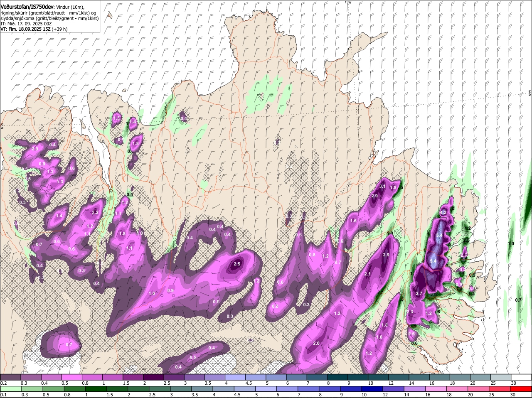The image size is (532, 398).
Task: Click the 4.2 precipitation value on the map
Action: tap(443, 212)
